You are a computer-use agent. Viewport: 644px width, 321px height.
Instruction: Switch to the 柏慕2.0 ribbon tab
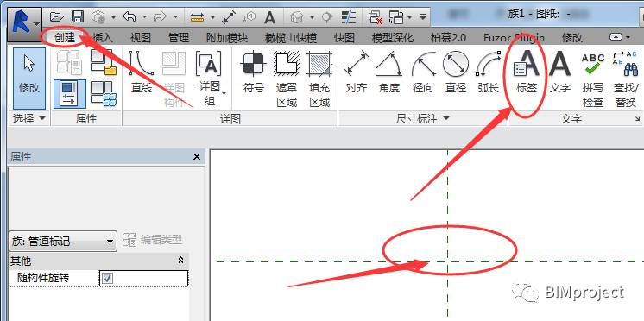(x=448, y=38)
